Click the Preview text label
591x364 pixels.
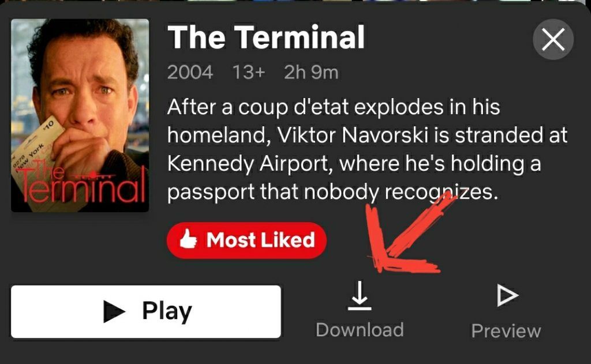[506, 331]
